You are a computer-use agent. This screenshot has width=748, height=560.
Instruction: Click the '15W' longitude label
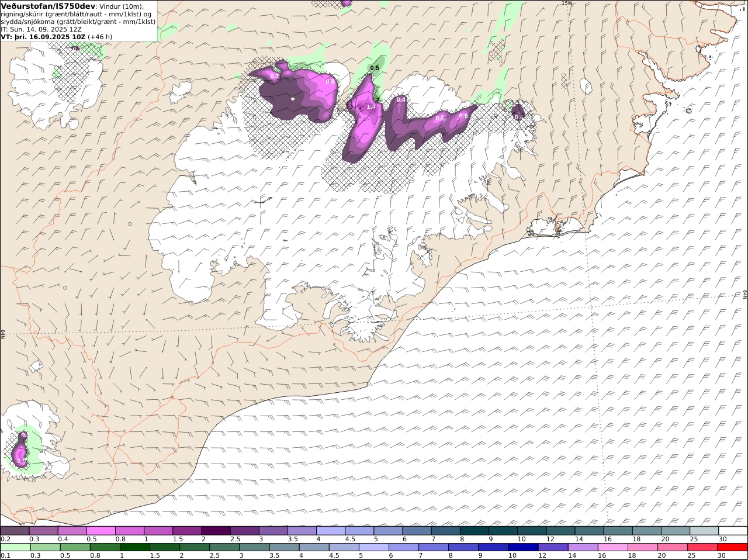pos(566,3)
